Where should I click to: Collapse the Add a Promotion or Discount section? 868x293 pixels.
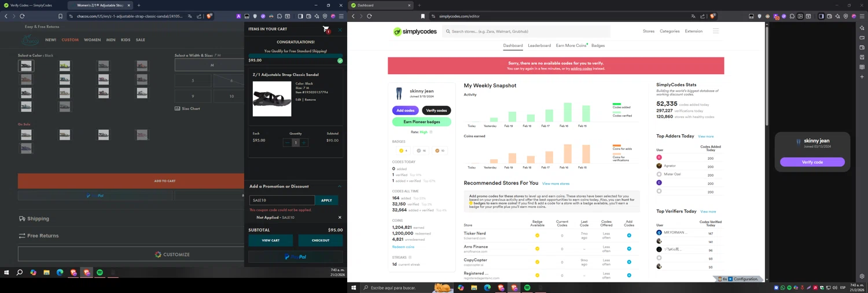(340, 186)
